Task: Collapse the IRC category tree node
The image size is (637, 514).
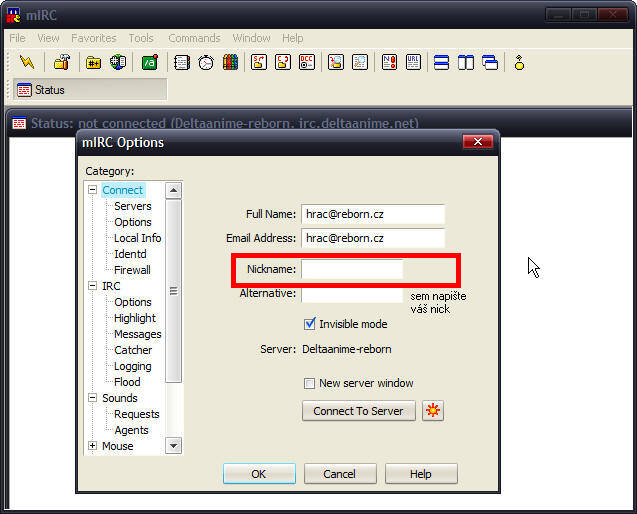Action: (x=93, y=286)
